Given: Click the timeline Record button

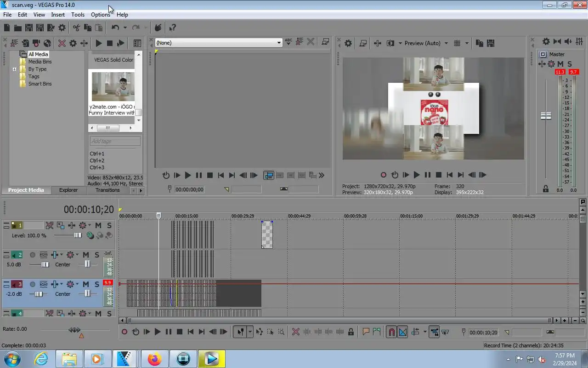Looking at the screenshot, I should pyautogui.click(x=124, y=332).
